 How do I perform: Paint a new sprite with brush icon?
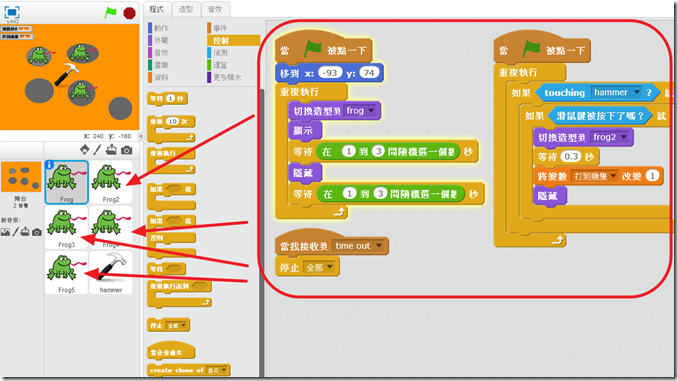(98, 150)
